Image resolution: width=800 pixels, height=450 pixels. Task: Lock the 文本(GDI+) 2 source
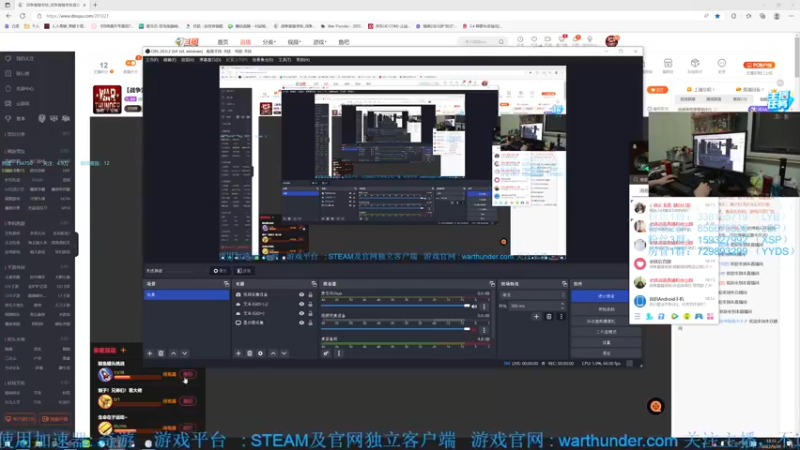click(x=310, y=304)
